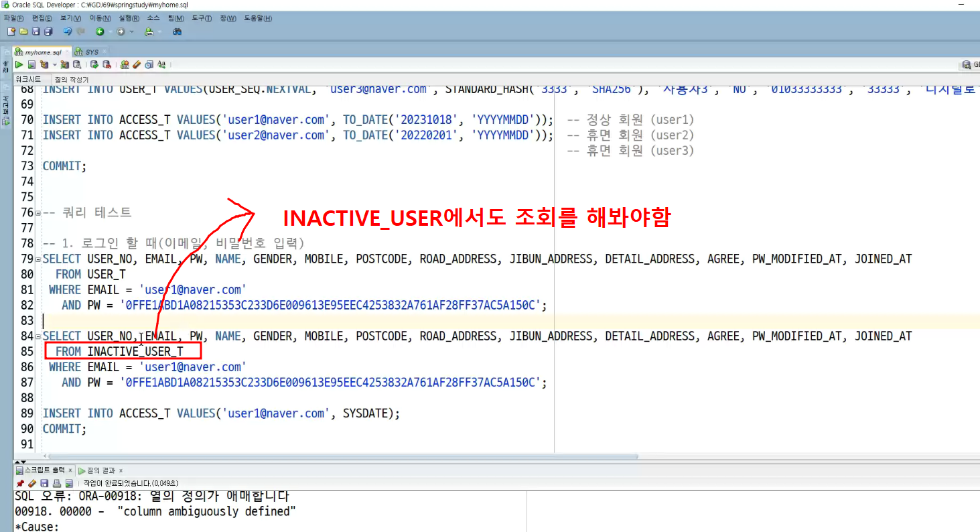Click the COMMIT; text on line 73
Image resolution: width=980 pixels, height=532 pixels.
coord(64,165)
